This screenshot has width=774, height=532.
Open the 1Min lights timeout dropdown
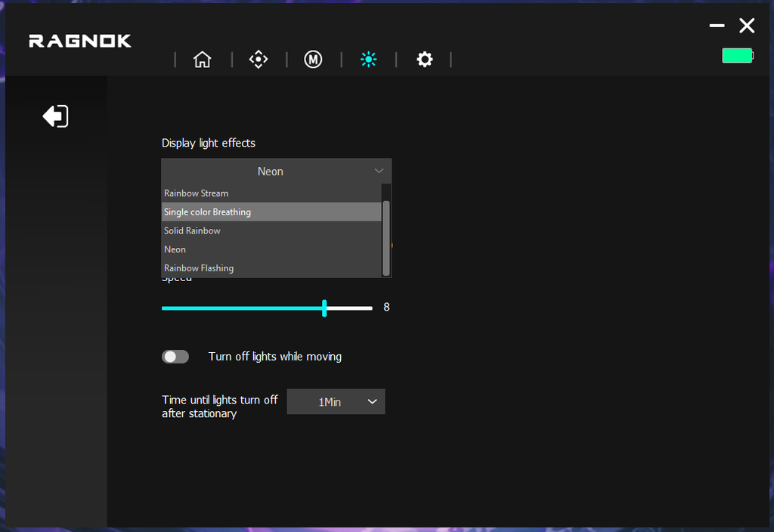(336, 402)
